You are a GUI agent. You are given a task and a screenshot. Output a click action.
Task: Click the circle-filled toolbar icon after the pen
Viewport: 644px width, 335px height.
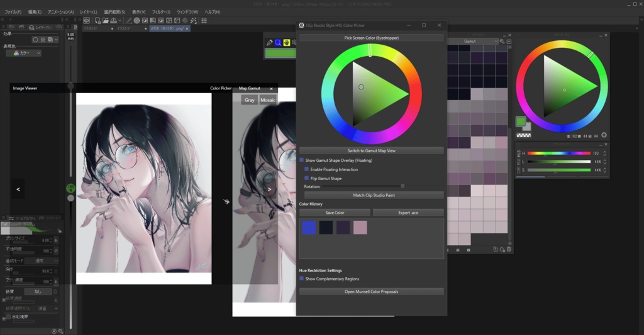pos(136,20)
